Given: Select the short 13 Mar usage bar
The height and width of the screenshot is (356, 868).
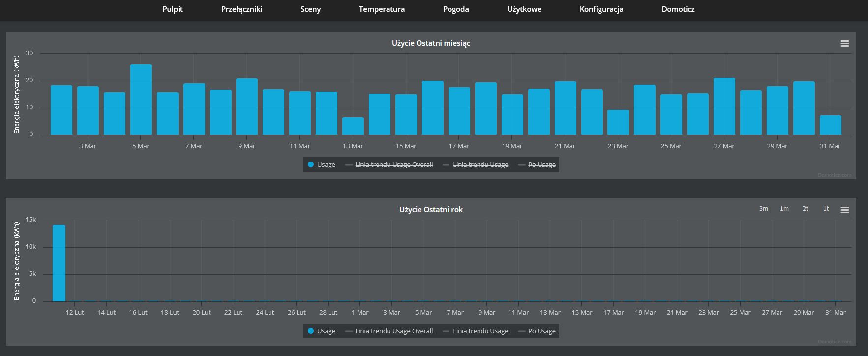Looking at the screenshot, I should [x=353, y=126].
